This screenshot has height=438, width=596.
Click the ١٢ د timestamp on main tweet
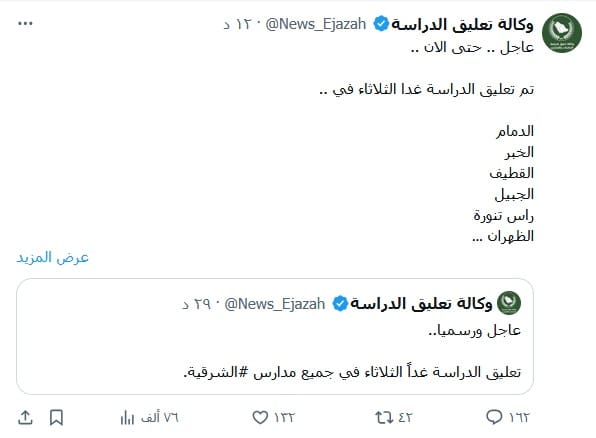click(x=237, y=24)
